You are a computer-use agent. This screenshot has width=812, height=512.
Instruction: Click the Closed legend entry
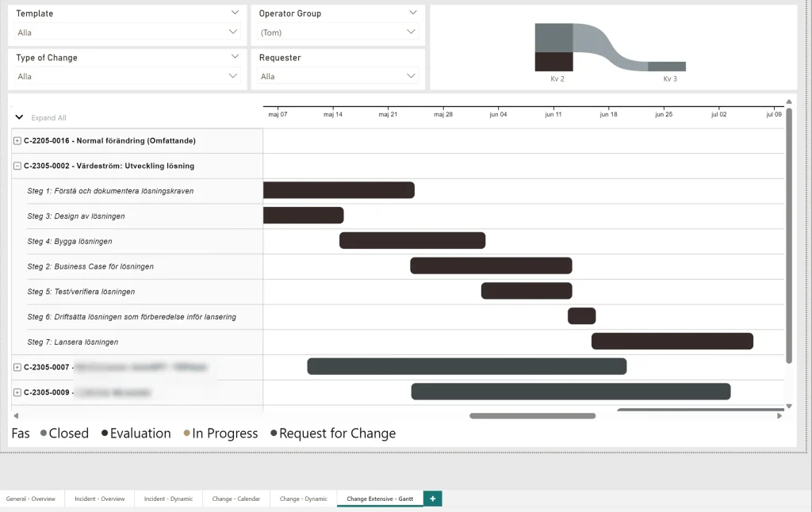pos(64,434)
